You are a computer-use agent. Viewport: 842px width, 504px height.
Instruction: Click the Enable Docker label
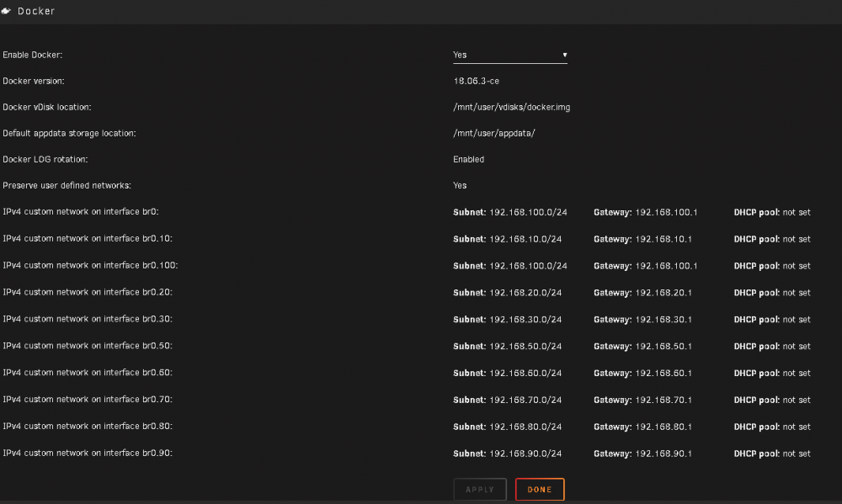[x=32, y=55]
